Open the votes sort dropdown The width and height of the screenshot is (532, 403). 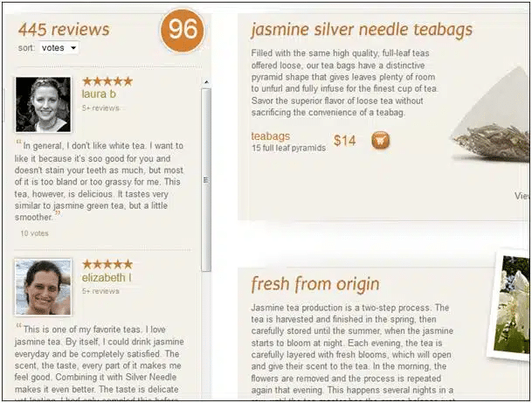tap(59, 48)
